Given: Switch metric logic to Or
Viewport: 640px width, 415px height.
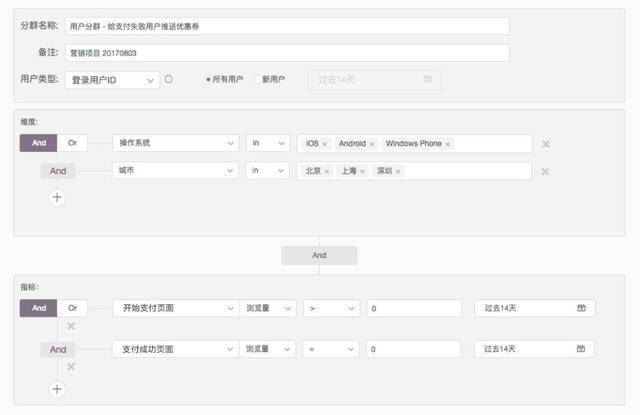Looking at the screenshot, I should (x=72, y=308).
